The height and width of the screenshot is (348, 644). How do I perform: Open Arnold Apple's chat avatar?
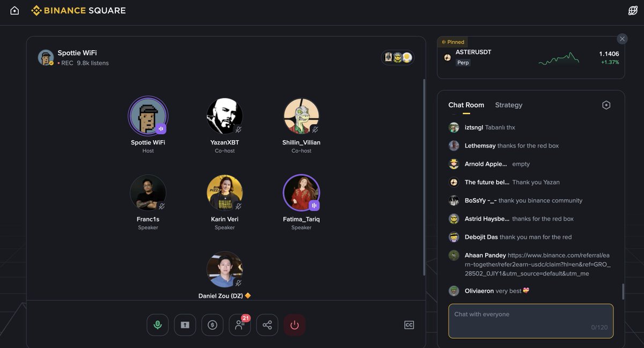coord(454,164)
